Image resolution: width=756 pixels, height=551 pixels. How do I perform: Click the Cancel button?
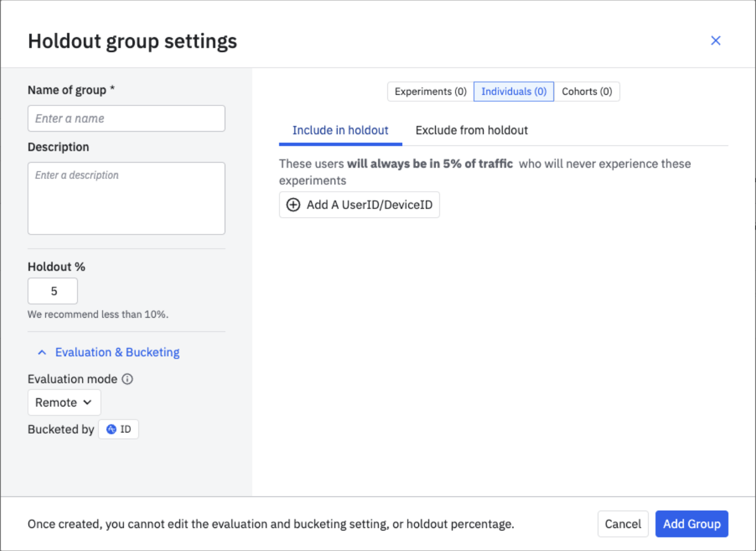click(x=623, y=523)
